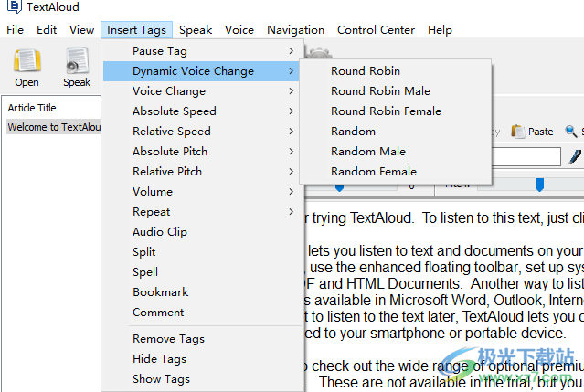Open the Control Center menu

(376, 30)
